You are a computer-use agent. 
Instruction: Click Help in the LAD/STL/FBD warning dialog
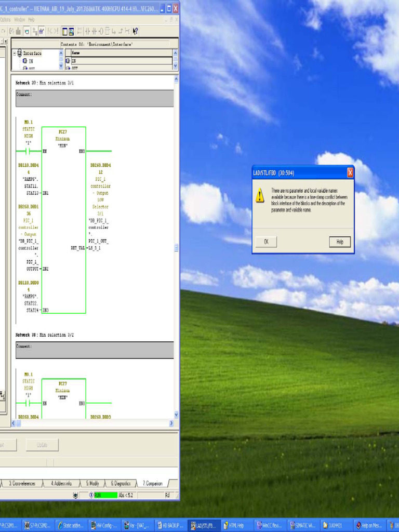coord(340,242)
